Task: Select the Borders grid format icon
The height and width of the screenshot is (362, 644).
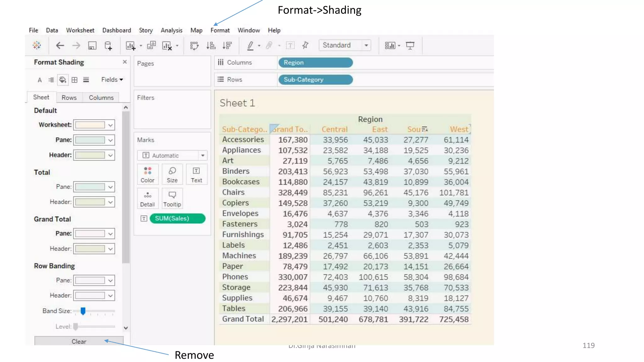Action: [x=75, y=80]
